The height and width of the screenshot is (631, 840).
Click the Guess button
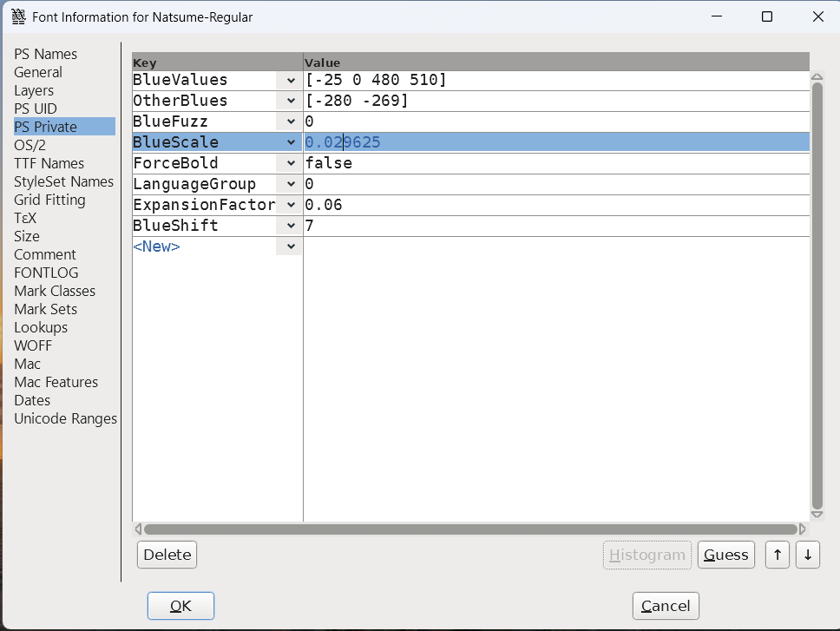pos(725,554)
